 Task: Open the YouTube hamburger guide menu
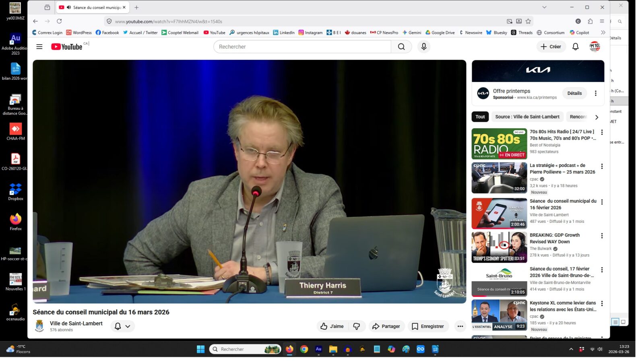(39, 47)
